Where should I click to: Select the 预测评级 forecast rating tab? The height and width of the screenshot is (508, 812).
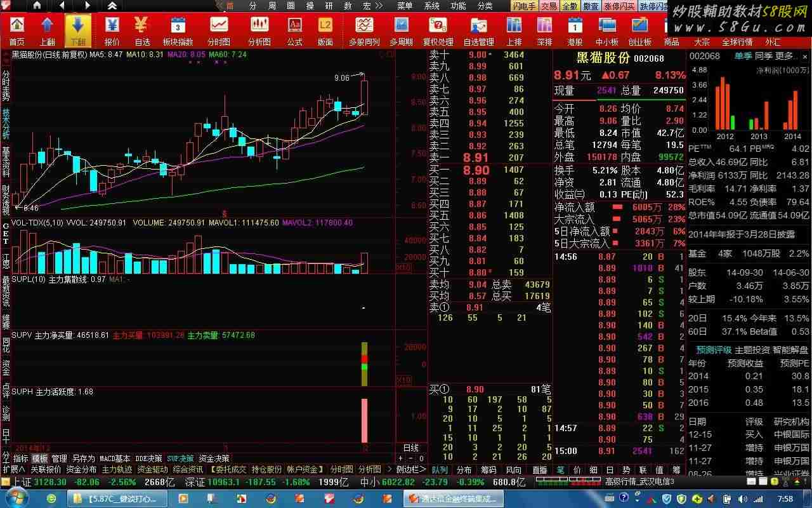tap(714, 350)
